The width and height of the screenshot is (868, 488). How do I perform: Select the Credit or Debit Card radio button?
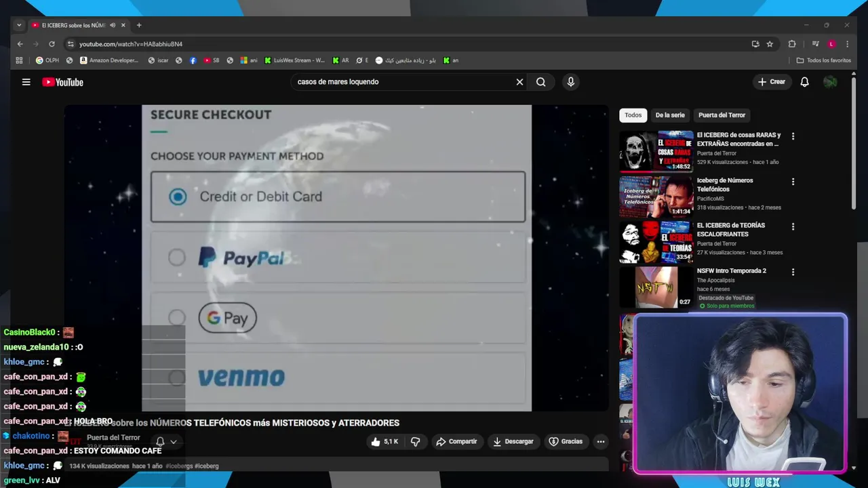click(x=178, y=197)
